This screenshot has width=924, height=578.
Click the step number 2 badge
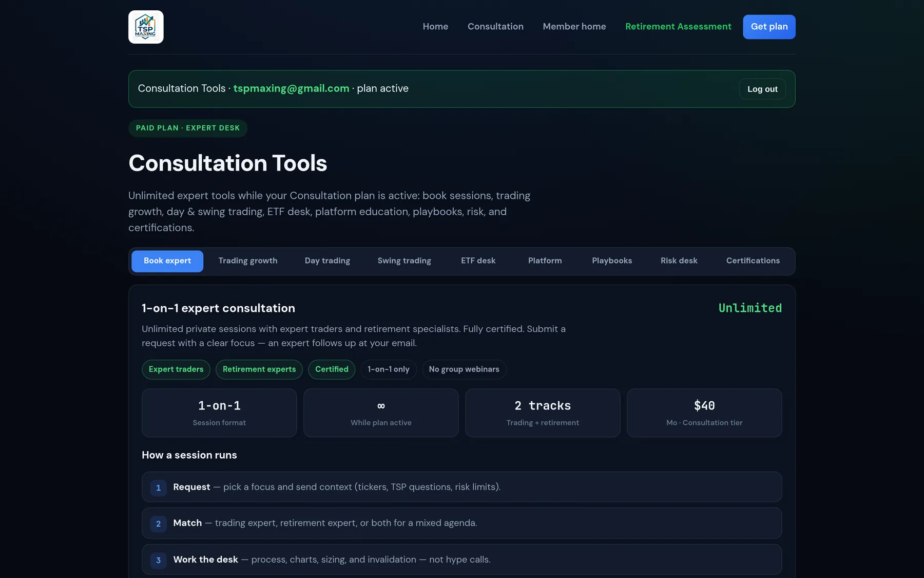click(x=158, y=524)
